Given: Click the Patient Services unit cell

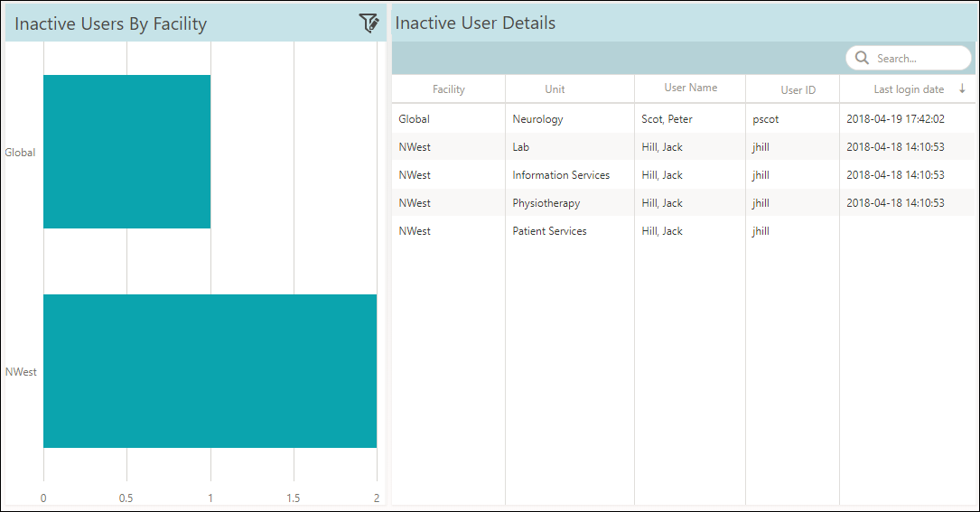Looking at the screenshot, I should coord(549,231).
